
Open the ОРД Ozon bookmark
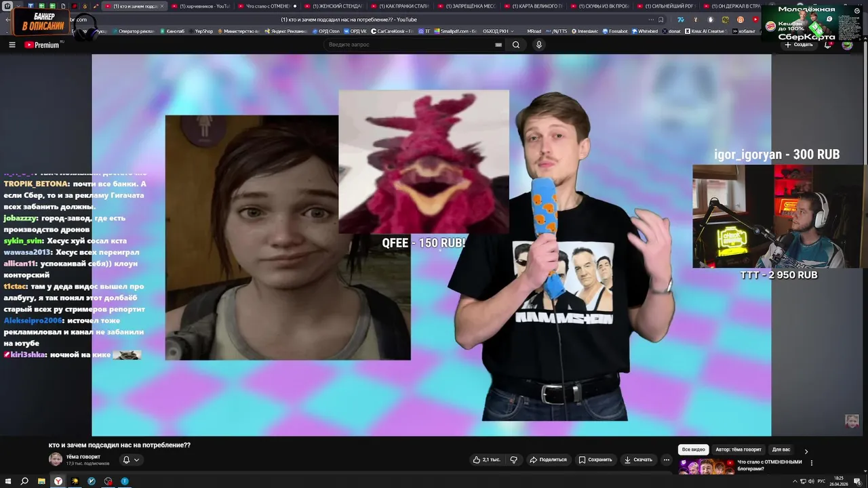(x=325, y=31)
